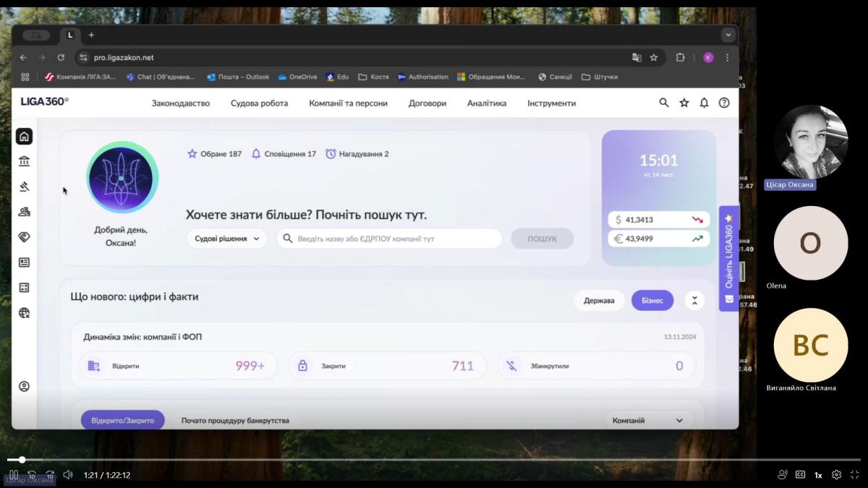Viewport: 868px width, 488px height.
Task: Go back in Chrome
Action: coord(23,57)
